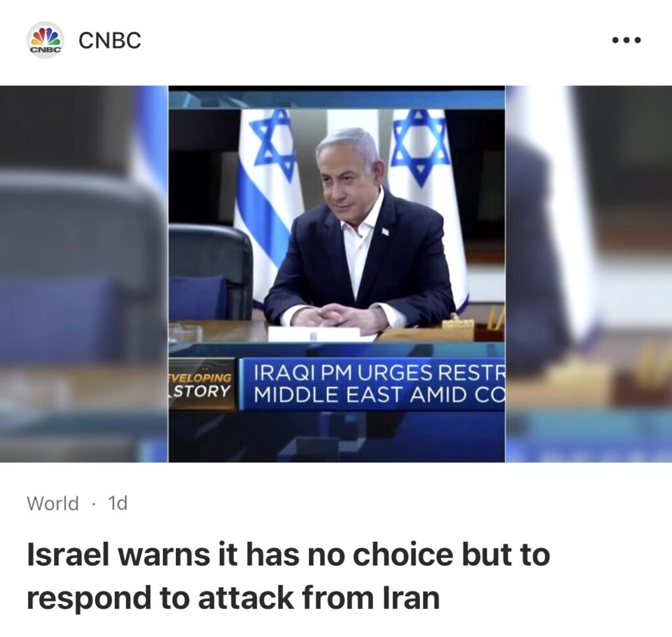Click the white paper on the desk
Viewport: 672px width, 637px height.
315,334
